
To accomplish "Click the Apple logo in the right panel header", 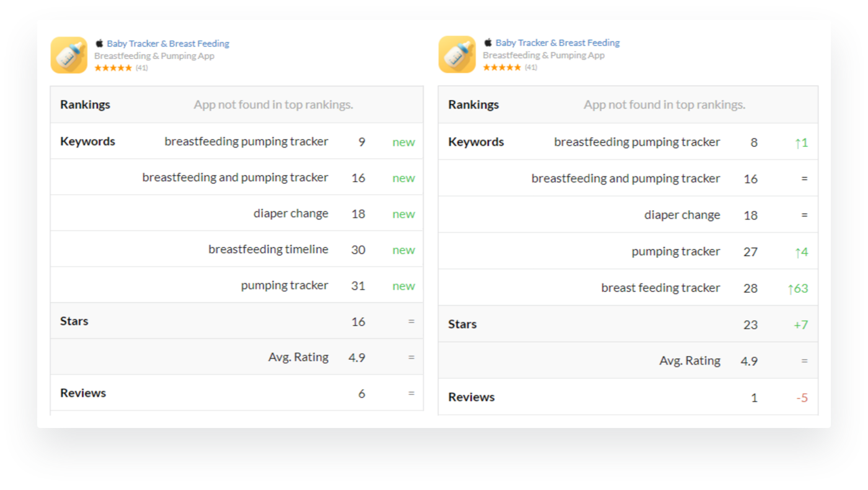I will click(x=488, y=43).
